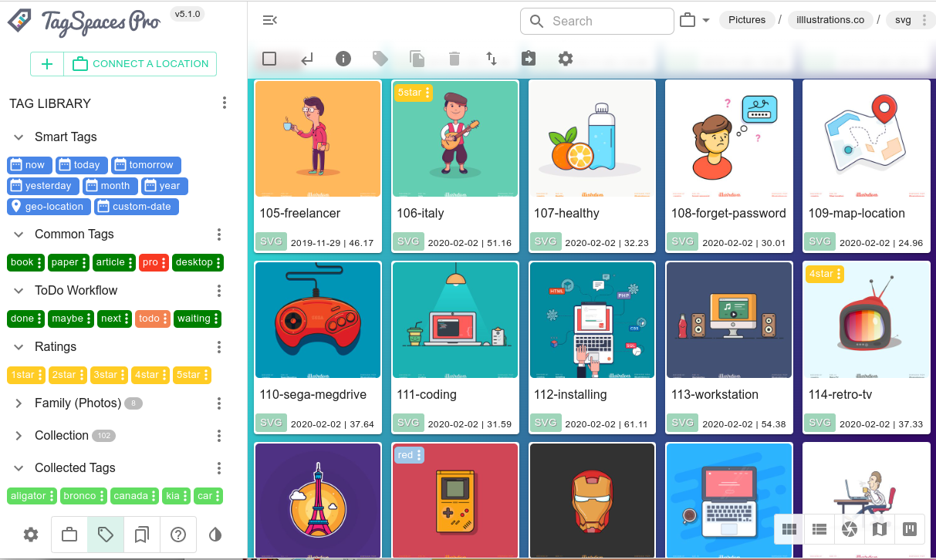Screen dimensions: 936x560
Task: Toggle the left panel hamburger icon
Action: coord(270,20)
